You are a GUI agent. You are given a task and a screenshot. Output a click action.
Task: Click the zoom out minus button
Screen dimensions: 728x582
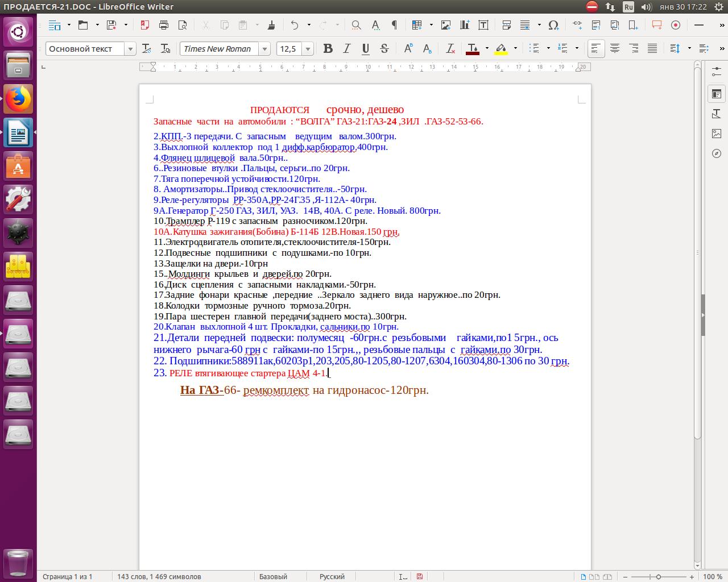click(625, 576)
